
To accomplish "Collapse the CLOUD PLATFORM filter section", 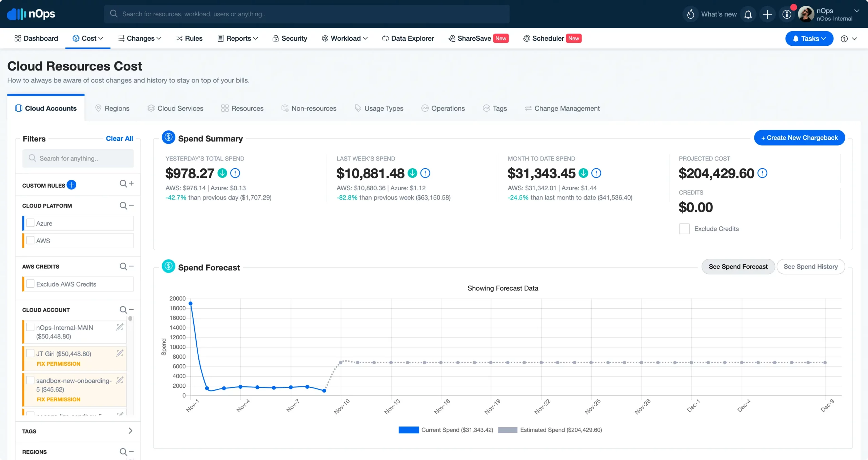I will click(131, 206).
